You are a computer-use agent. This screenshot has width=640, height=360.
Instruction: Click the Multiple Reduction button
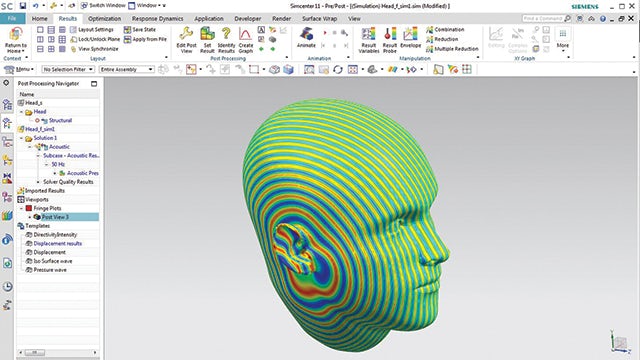(452, 49)
